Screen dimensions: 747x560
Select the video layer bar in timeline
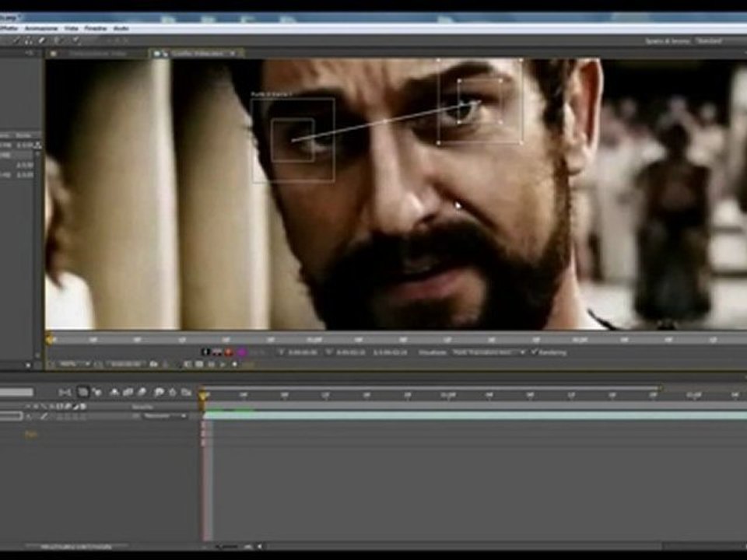475,415
